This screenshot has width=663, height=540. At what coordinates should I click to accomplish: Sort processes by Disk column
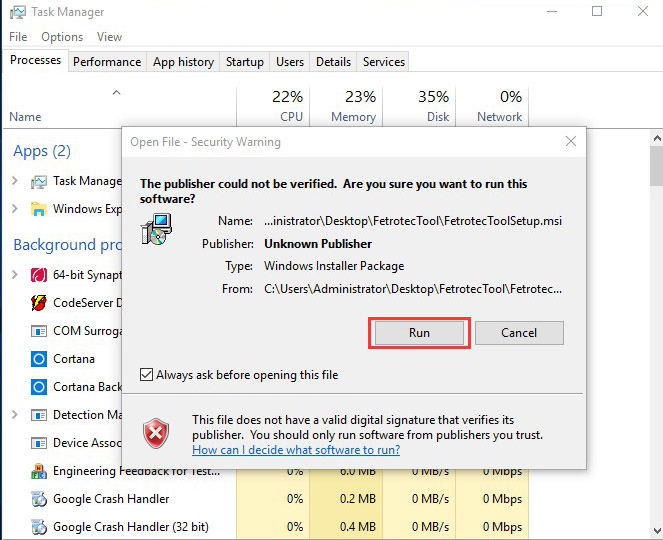click(x=419, y=106)
